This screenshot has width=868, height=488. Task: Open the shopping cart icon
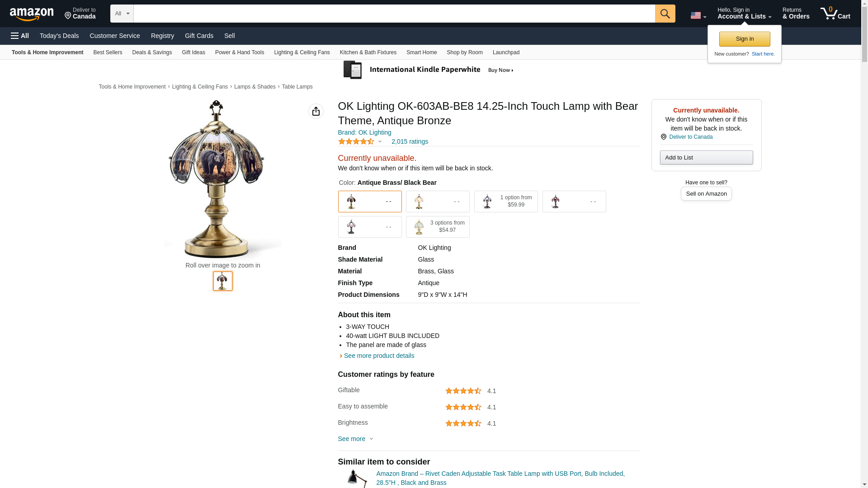(x=835, y=14)
